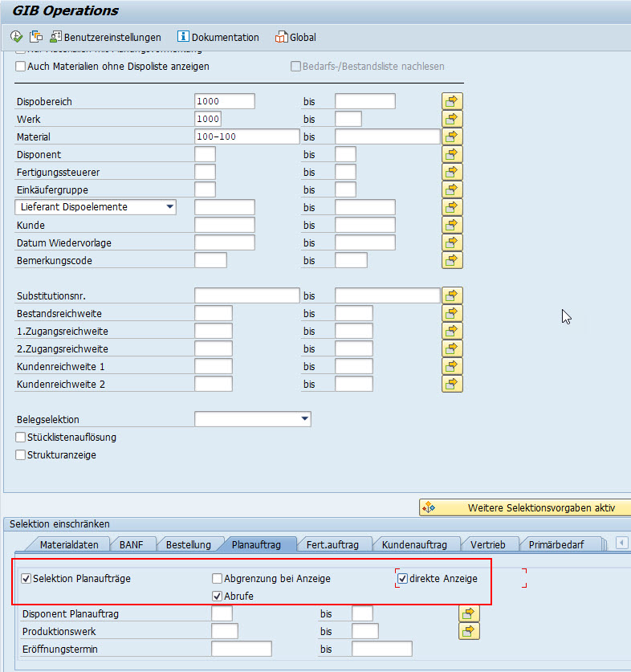Viewport: 631px width, 672px height.
Task: Uncheck the Abrufe checkbox
Action: click(x=218, y=596)
